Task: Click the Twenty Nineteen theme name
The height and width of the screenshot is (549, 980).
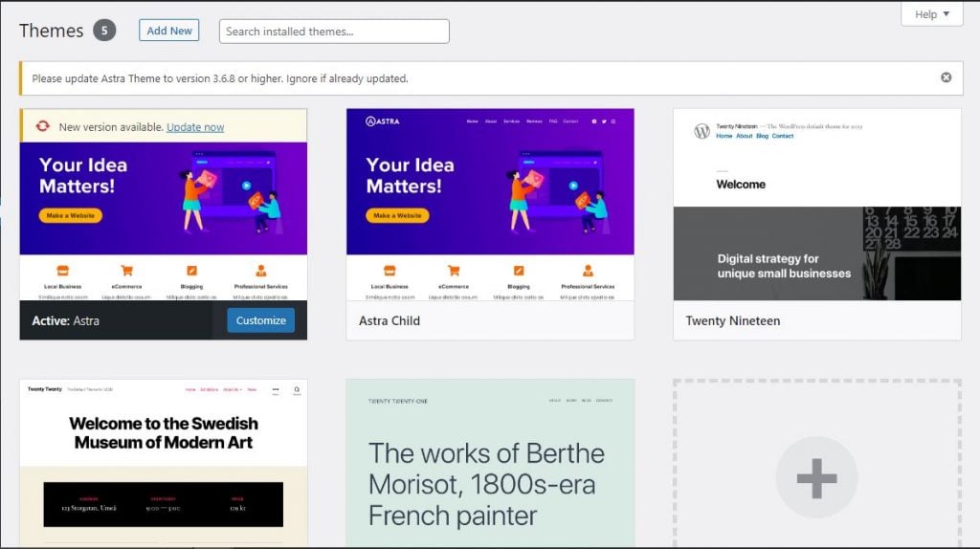Action: click(732, 320)
